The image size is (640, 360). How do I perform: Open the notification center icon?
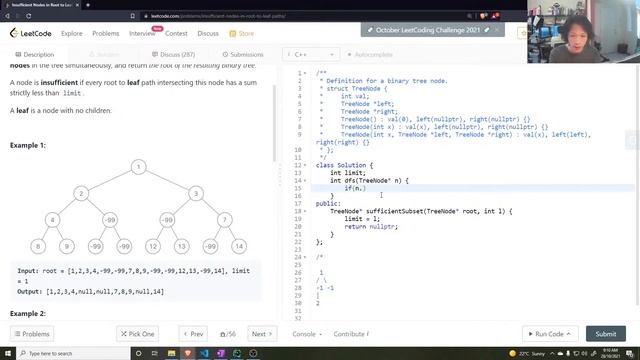click(x=630, y=353)
